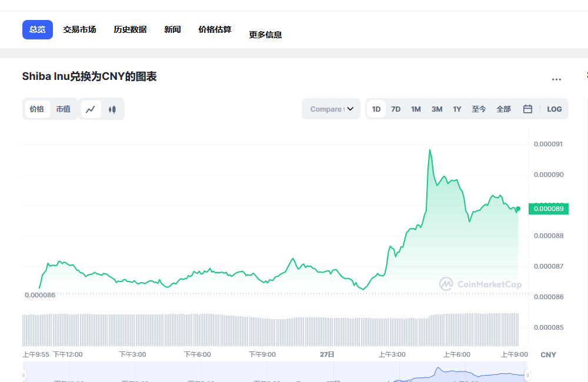Select the 市值 market cap toggle
This screenshot has width=588, height=382.
pos(64,109)
